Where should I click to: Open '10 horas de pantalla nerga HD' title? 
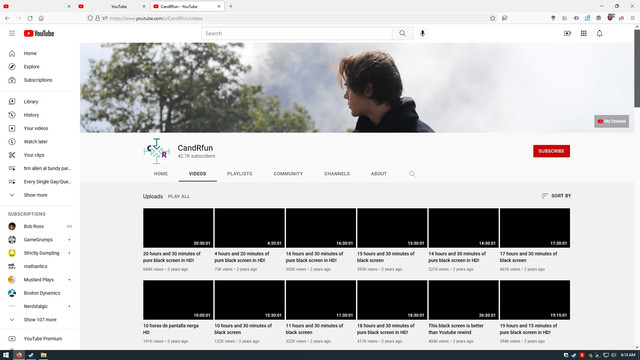click(171, 329)
